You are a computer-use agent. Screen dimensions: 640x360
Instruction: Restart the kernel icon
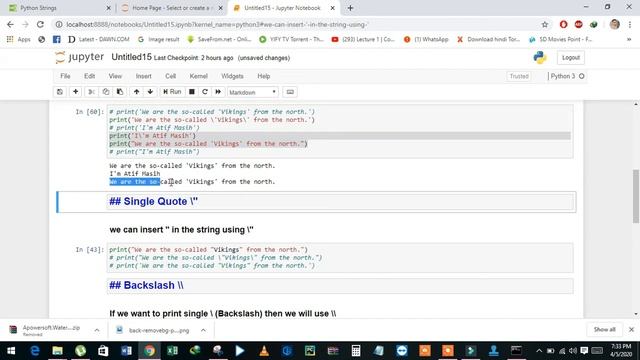click(205, 92)
